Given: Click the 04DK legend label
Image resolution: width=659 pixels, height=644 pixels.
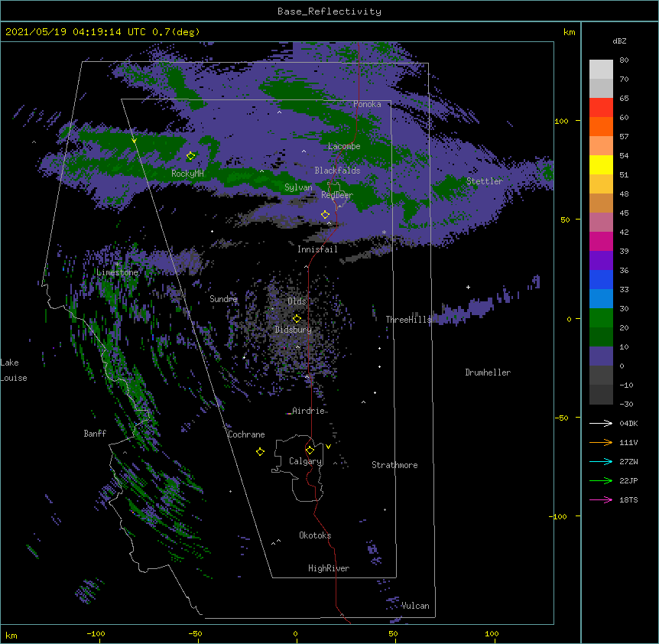Looking at the screenshot, I should [628, 423].
